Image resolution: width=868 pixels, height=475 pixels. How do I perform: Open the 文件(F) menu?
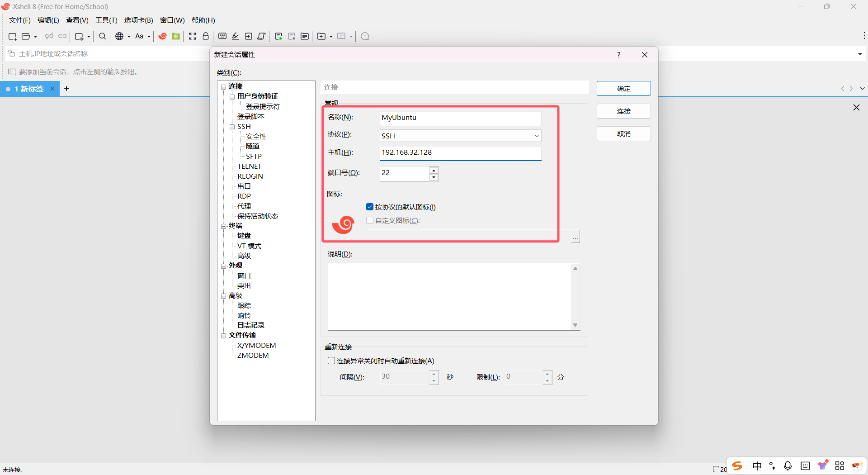(19, 20)
